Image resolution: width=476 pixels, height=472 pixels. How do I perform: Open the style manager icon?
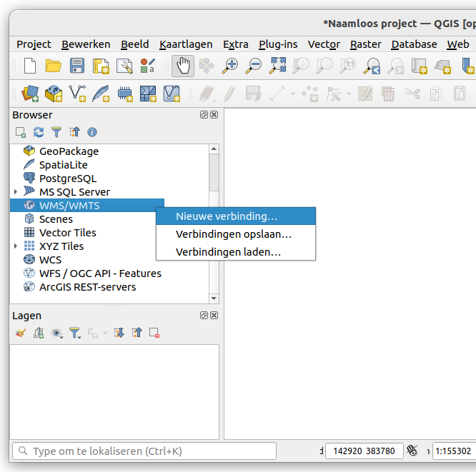(148, 66)
